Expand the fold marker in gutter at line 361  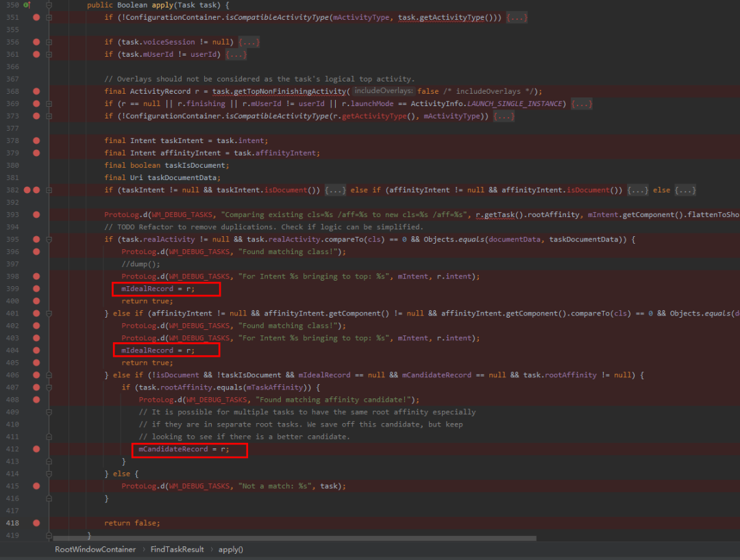(49, 54)
